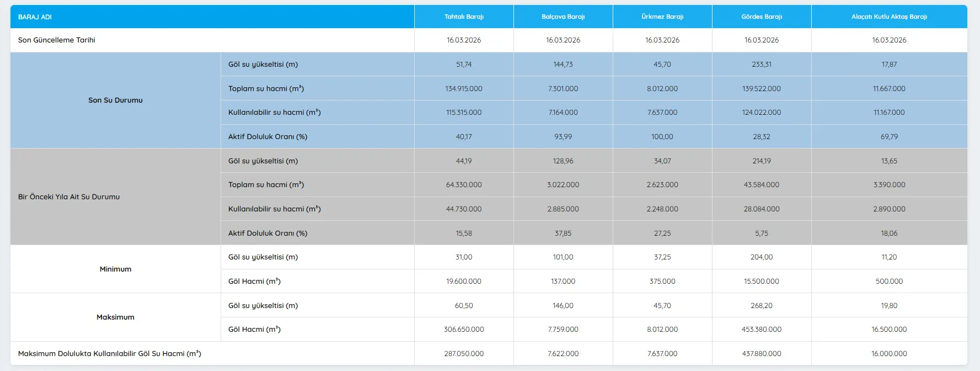Click Aktif Doluluk Oranı label under Son Su Durumu
The image size is (980, 371).
click(268, 137)
